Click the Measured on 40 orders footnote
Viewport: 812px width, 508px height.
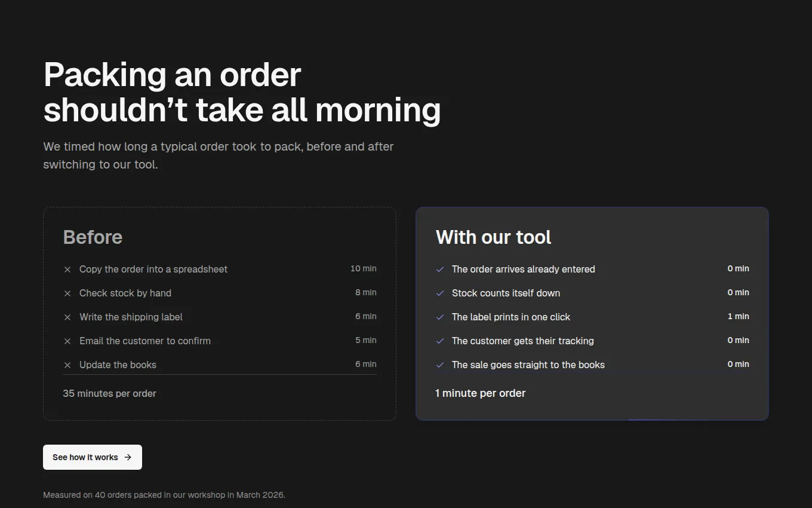click(164, 495)
